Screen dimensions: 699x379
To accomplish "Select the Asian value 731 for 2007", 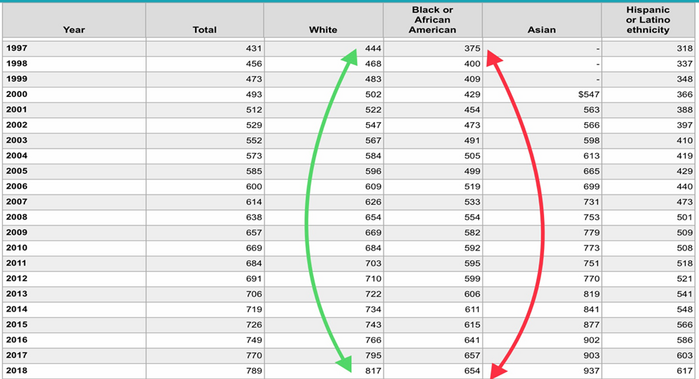I will [592, 202].
